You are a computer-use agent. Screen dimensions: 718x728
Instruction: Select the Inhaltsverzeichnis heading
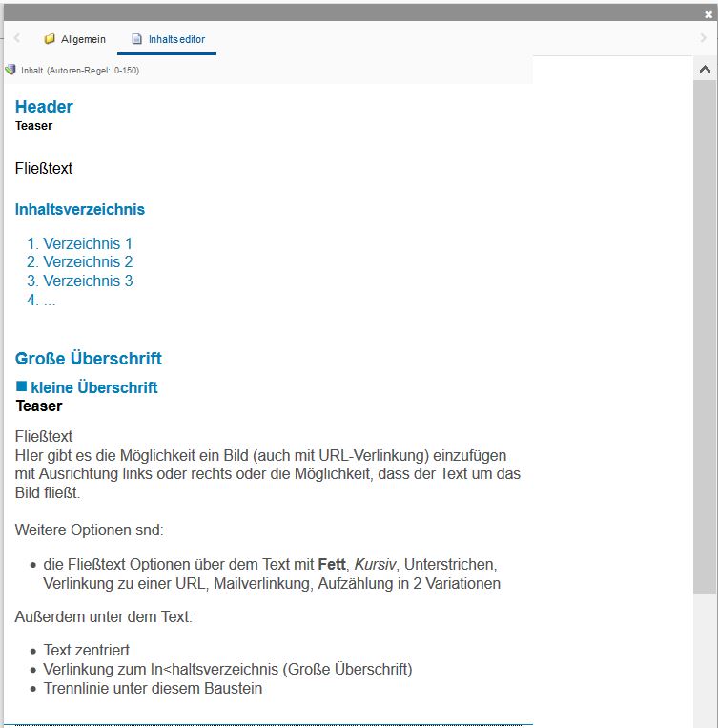pos(80,209)
